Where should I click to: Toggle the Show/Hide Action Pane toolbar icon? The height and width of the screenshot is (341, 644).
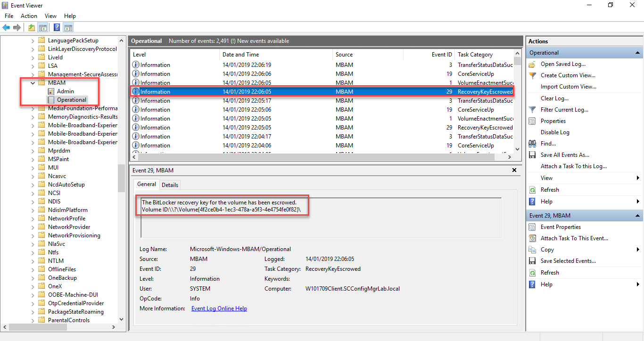[68, 27]
